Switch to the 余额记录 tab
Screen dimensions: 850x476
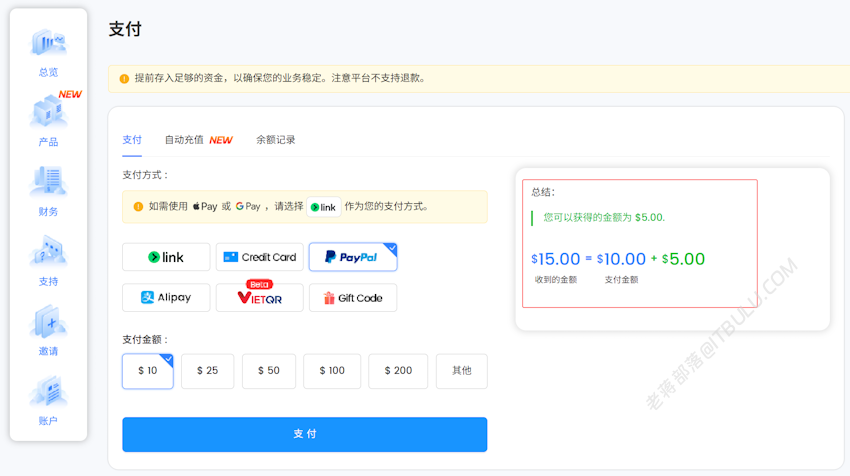click(275, 140)
